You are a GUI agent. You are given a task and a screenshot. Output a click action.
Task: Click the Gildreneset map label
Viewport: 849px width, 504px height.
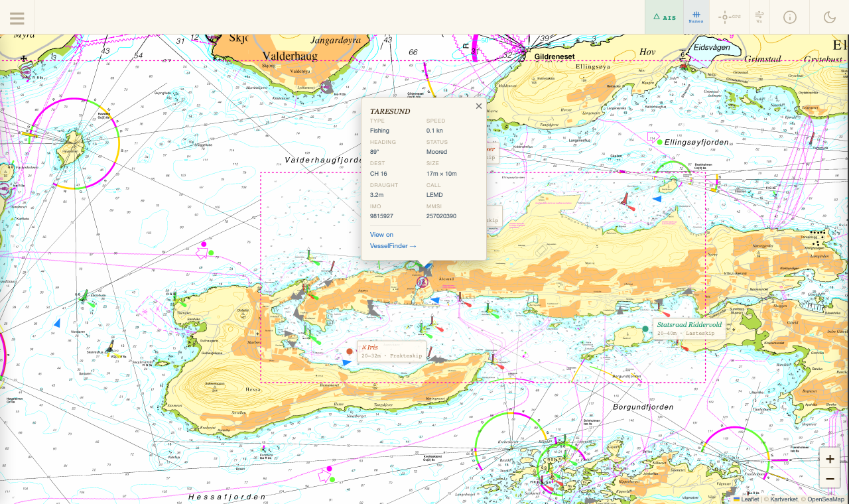555,57
